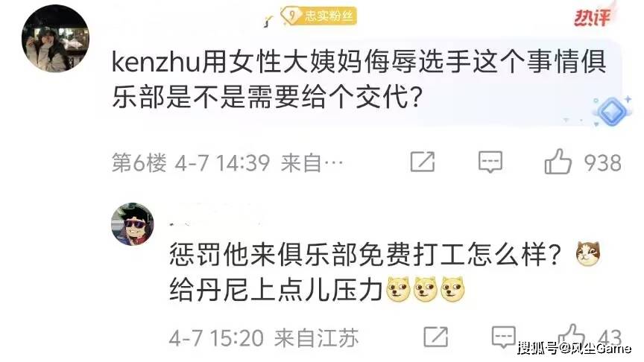Click the last doge emoji in the reply

(x=452, y=289)
